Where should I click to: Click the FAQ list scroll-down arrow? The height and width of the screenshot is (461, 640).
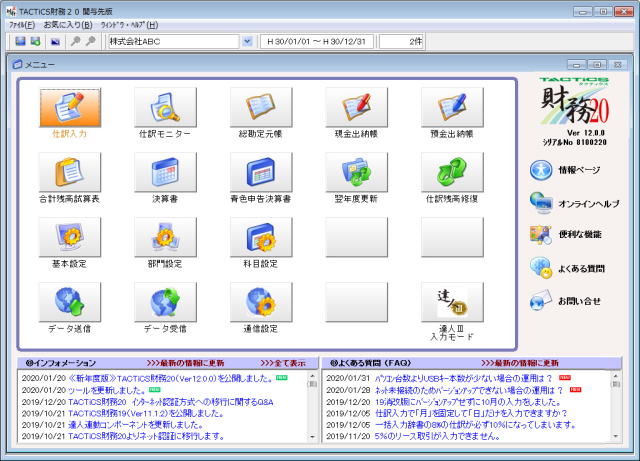click(616, 437)
